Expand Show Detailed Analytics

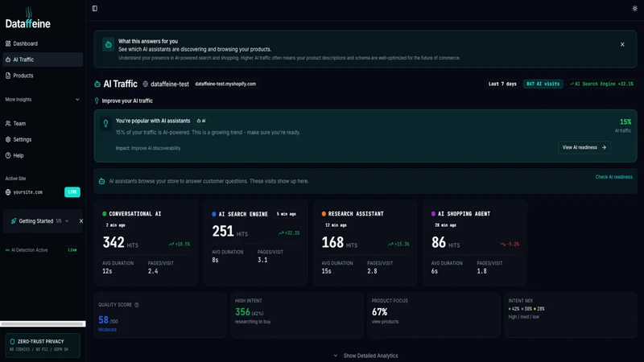[x=365, y=356]
